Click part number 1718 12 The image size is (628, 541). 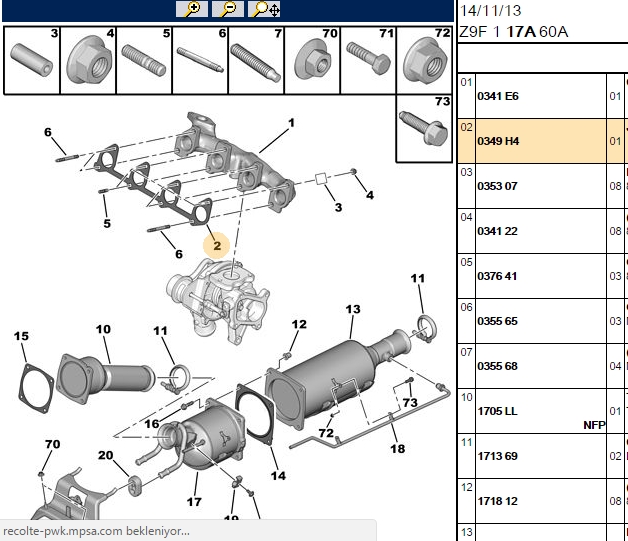497,501
